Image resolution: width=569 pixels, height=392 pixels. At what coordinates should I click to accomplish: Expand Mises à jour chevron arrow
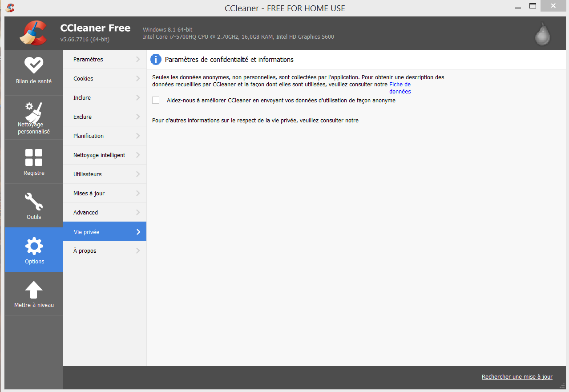[x=138, y=193]
